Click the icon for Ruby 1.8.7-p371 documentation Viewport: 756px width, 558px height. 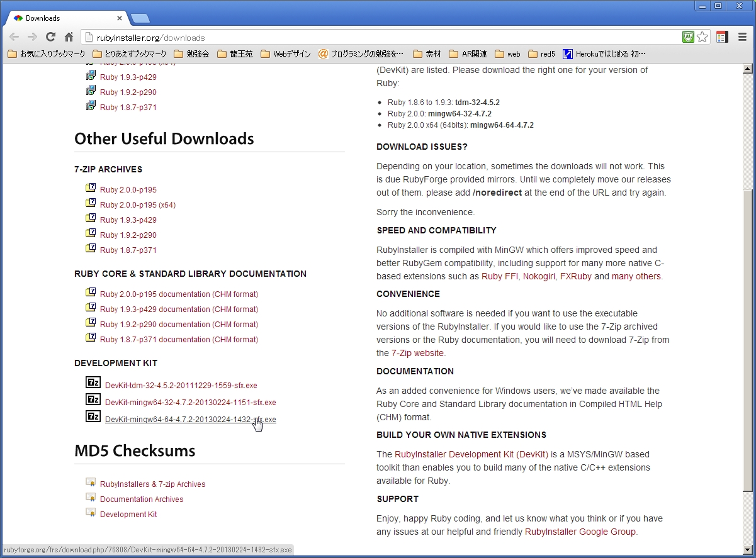coord(91,338)
